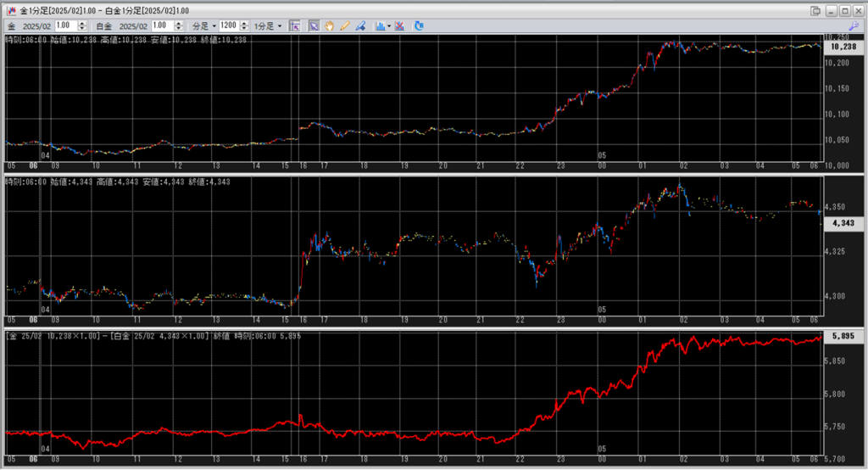Expand the bar chart indicator dropdown arrow
The width and height of the screenshot is (868, 470).
pos(389,26)
